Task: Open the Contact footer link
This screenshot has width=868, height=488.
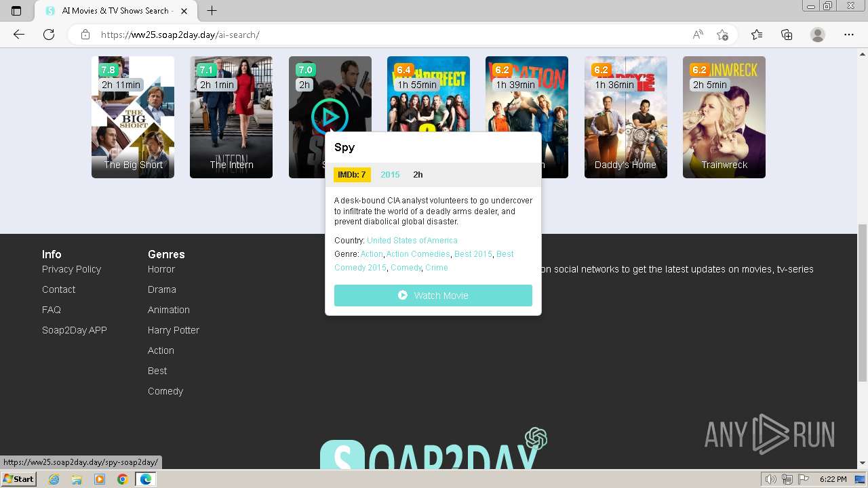Action: [x=58, y=289]
